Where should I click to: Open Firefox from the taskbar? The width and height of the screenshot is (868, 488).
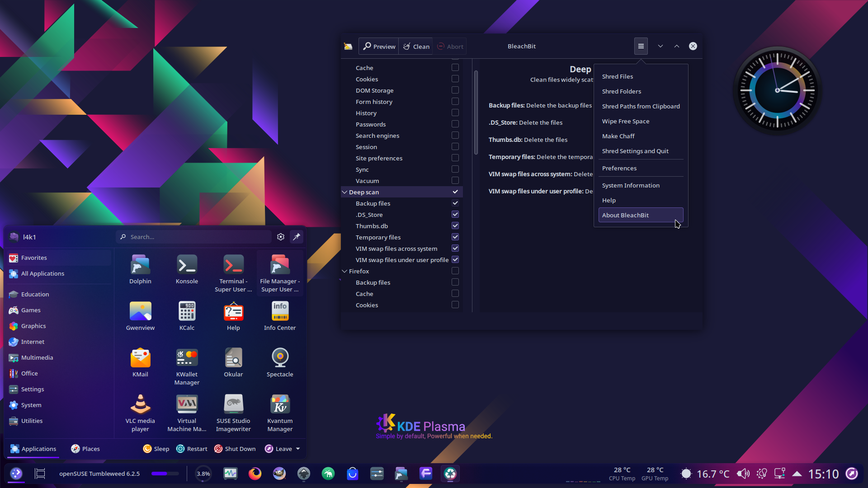(x=255, y=474)
